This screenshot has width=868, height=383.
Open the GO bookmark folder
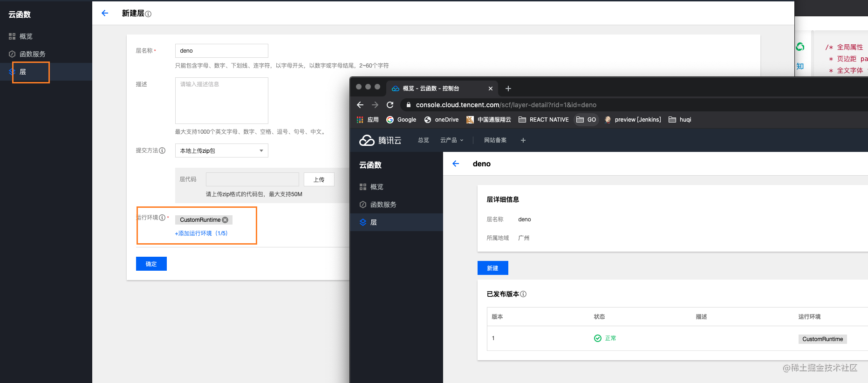[x=586, y=120]
